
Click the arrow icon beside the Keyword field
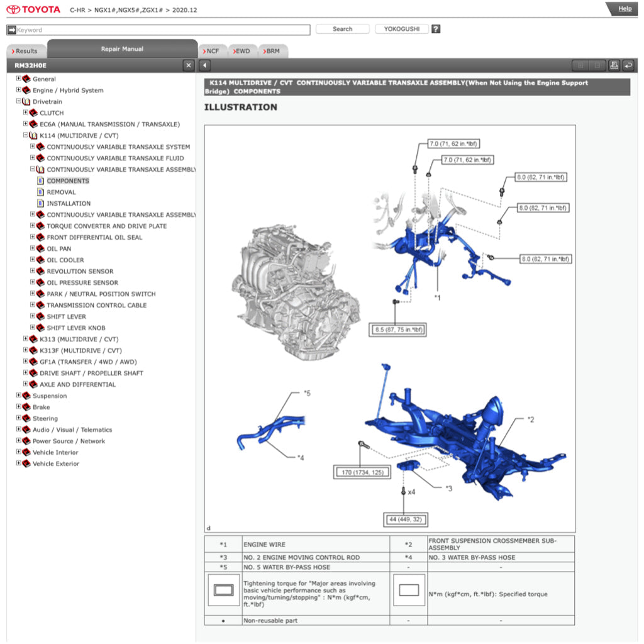tap(11, 30)
